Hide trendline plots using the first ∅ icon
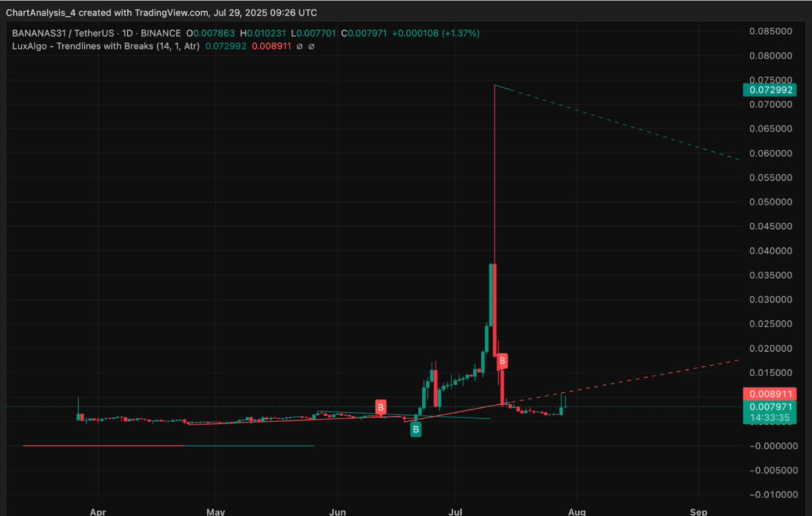 click(x=300, y=46)
